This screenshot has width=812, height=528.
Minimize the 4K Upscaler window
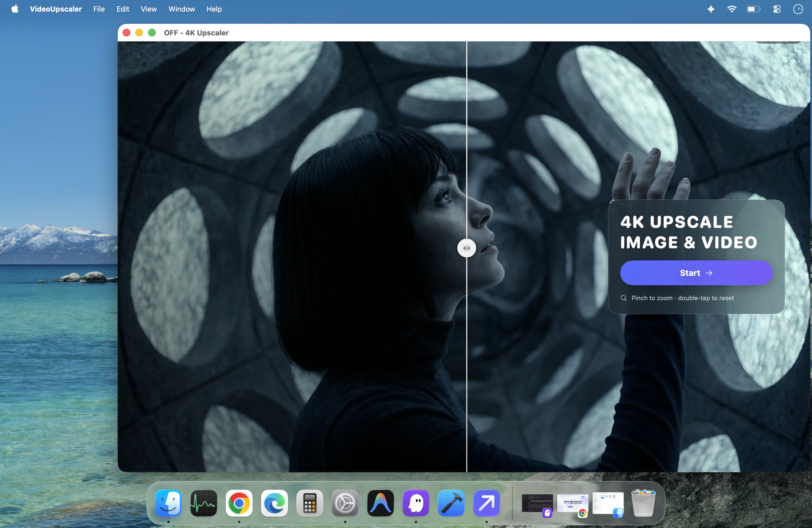pos(139,33)
